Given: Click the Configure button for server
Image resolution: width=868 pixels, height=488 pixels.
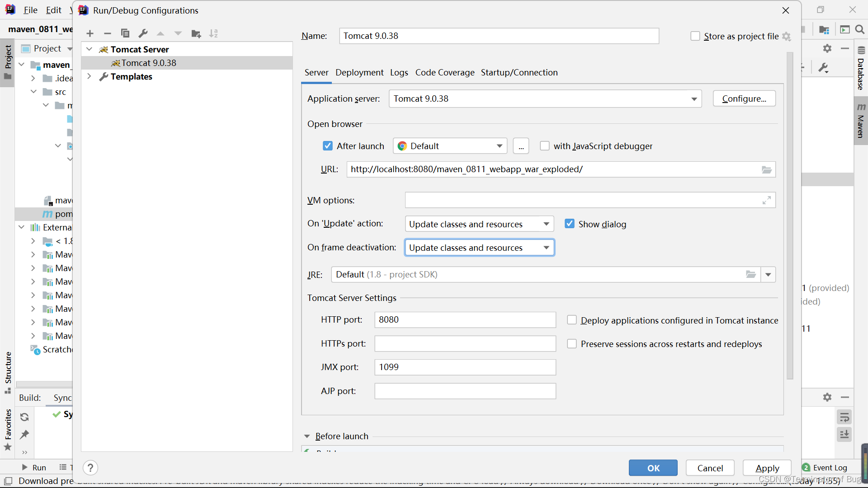Looking at the screenshot, I should pos(744,99).
